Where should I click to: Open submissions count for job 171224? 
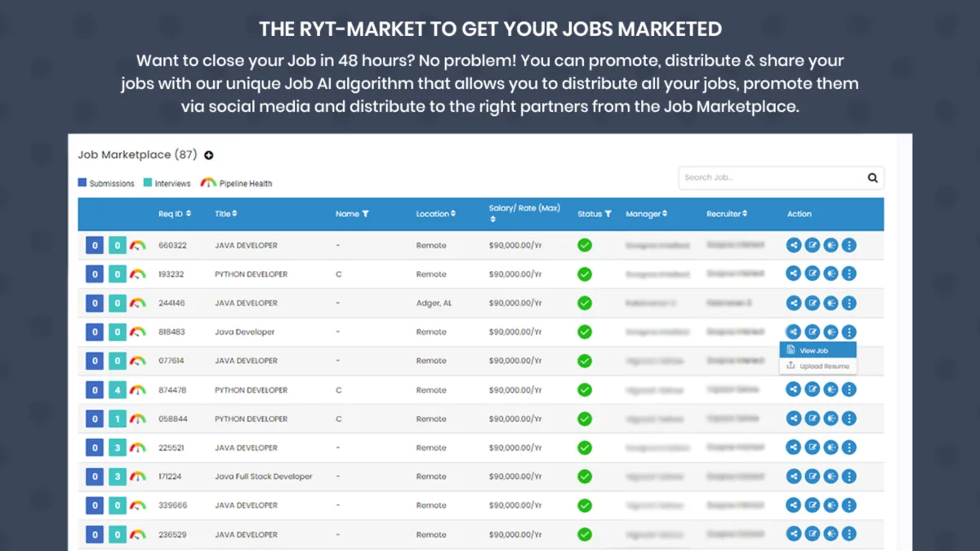[95, 477]
